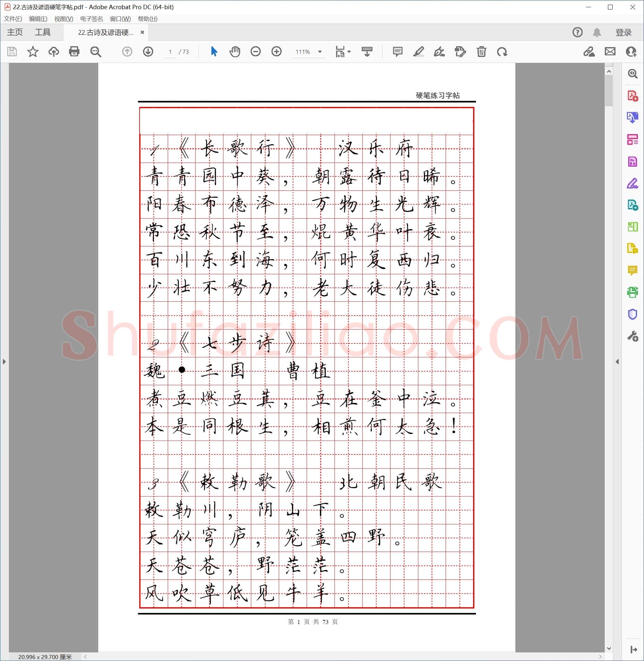Open the Combine Files tool in right pane
This screenshot has width=644, height=661.
click(x=633, y=205)
